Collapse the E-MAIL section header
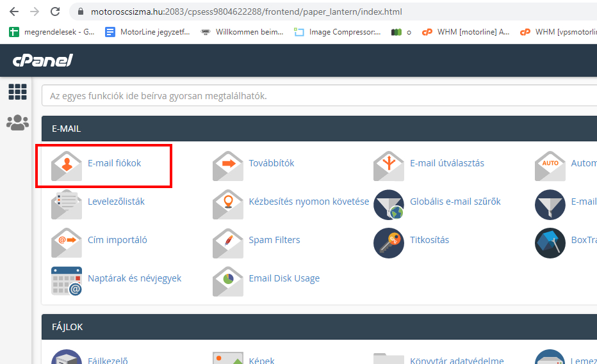597x364 pixels. pos(320,129)
